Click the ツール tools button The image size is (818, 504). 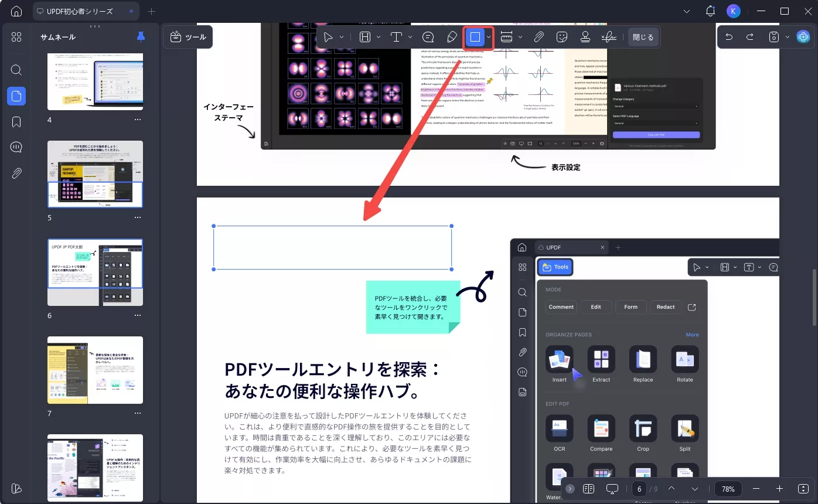pyautogui.click(x=188, y=37)
